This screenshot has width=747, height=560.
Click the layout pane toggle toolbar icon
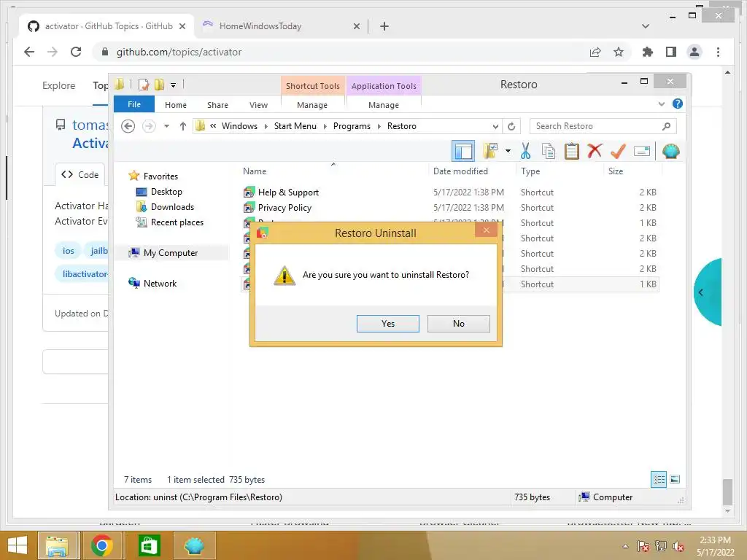[x=463, y=152]
